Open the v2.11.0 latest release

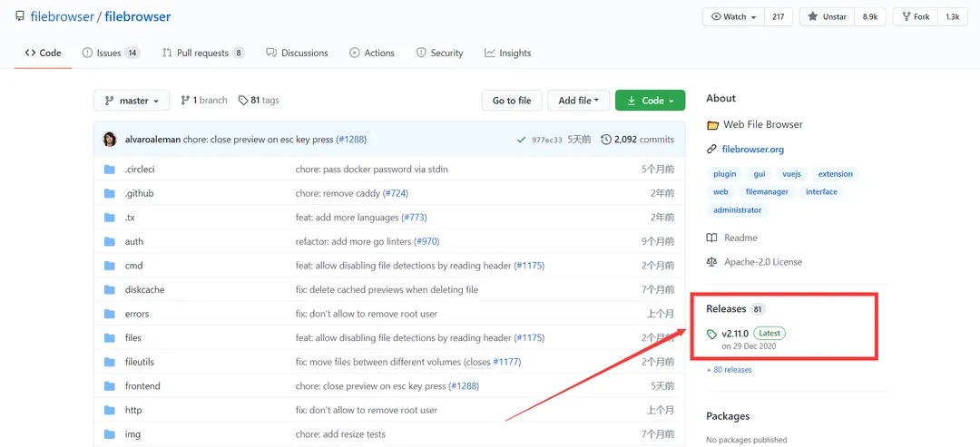pyautogui.click(x=734, y=334)
